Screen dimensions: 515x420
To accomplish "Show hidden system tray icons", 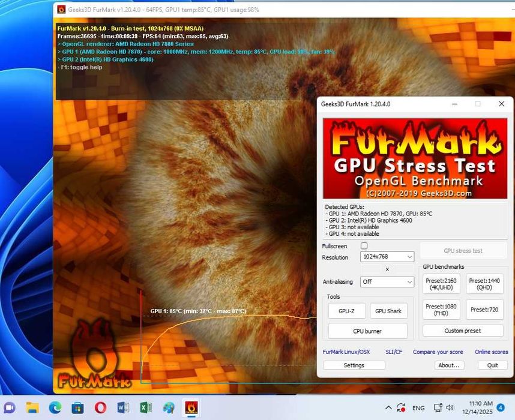I will tap(388, 408).
